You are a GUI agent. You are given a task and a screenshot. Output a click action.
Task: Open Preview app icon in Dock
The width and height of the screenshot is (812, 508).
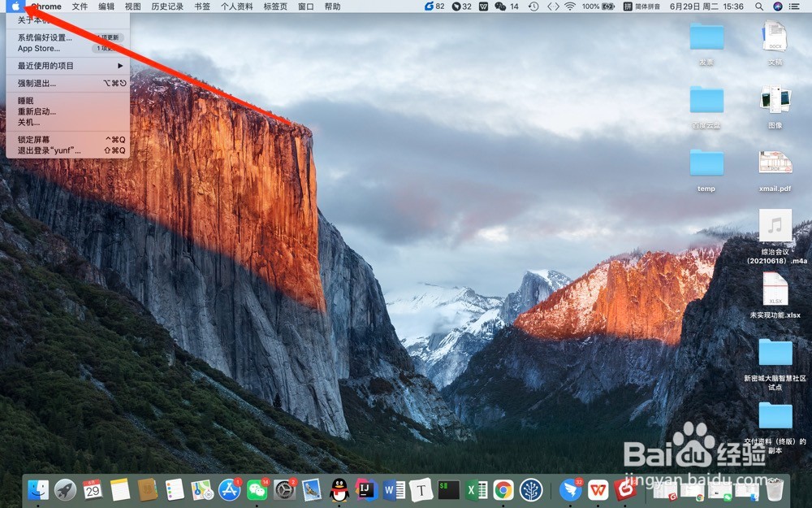pos(312,489)
